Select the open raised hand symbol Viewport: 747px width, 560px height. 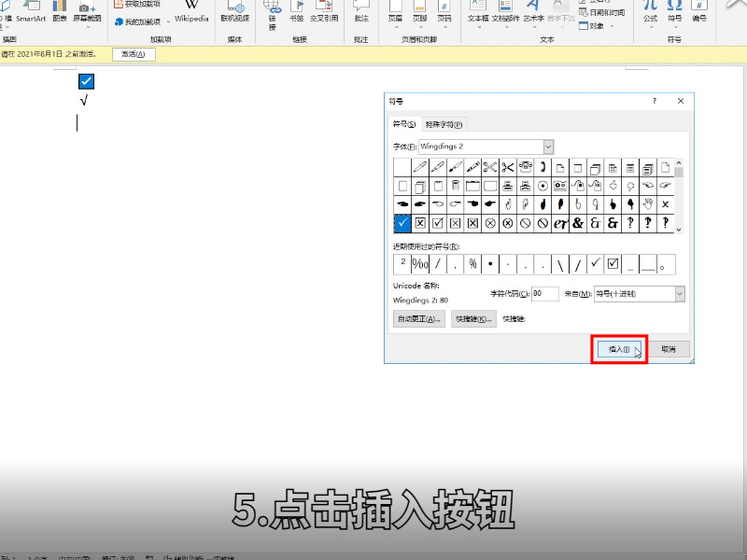(648, 204)
